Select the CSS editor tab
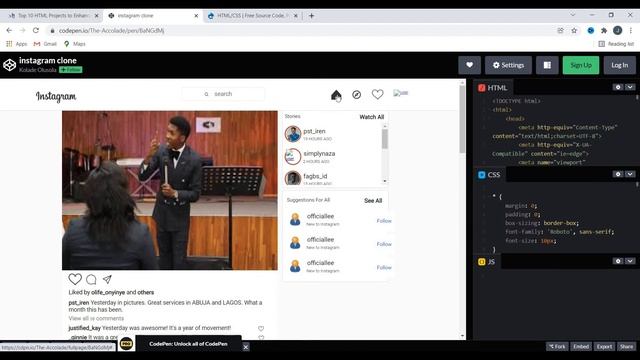This screenshot has height=360, width=640. click(x=489, y=175)
